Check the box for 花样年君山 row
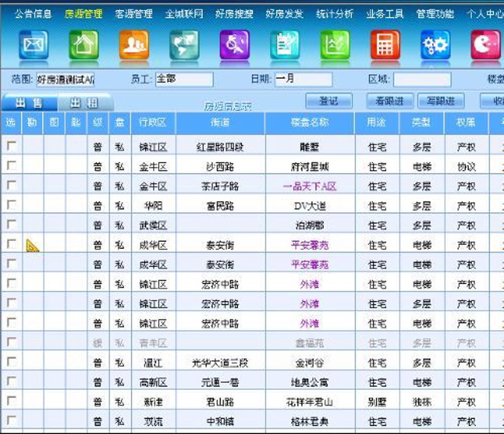 click(x=11, y=401)
